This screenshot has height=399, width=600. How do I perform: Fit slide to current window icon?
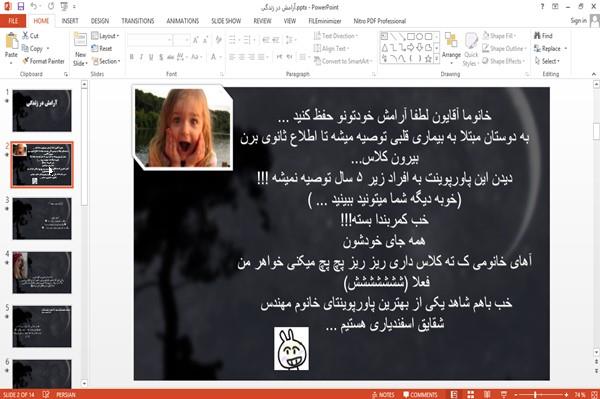pyautogui.click(x=595, y=395)
